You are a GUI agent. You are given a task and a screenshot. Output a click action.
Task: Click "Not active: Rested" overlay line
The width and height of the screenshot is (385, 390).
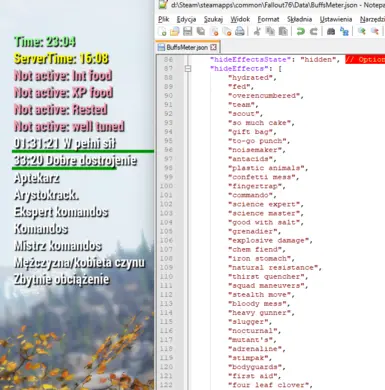(60, 109)
